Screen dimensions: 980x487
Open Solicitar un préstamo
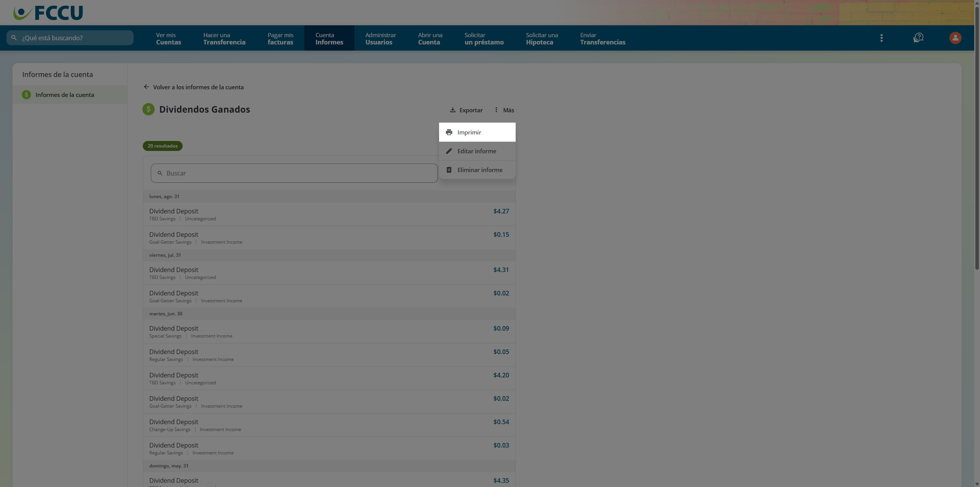(x=484, y=38)
